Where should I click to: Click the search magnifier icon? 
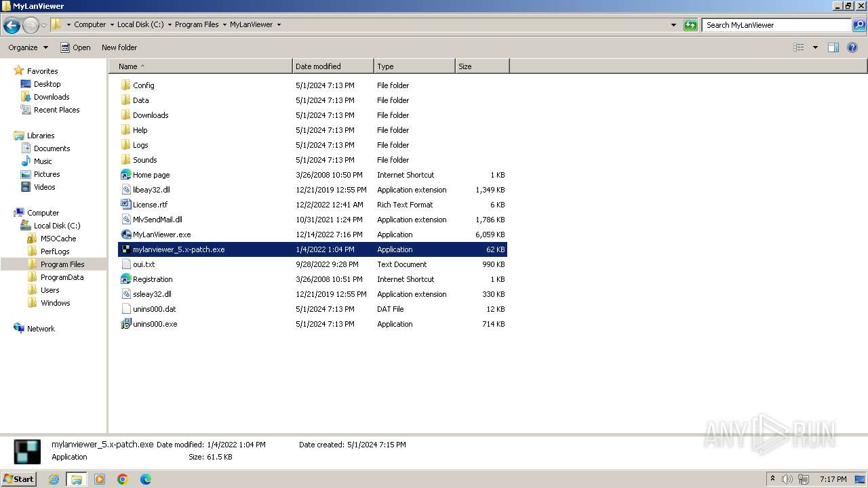pyautogui.click(x=859, y=25)
